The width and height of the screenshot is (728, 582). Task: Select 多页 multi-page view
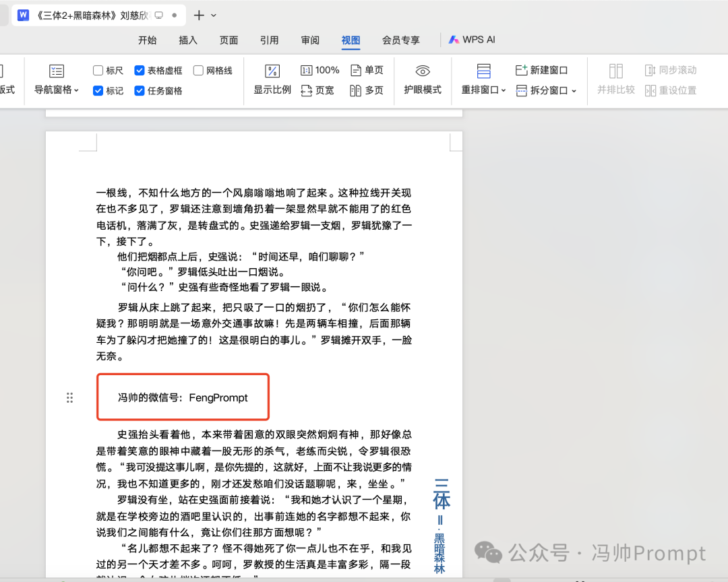(x=367, y=90)
